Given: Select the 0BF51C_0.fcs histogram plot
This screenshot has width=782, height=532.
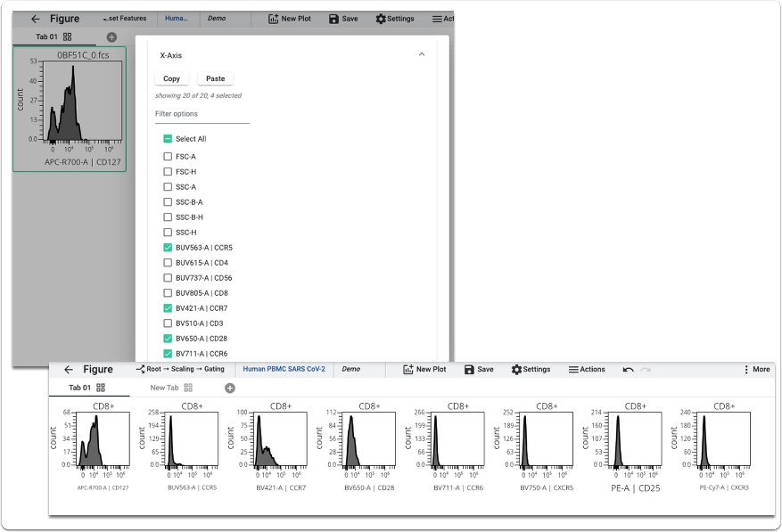Looking at the screenshot, I should (70, 110).
